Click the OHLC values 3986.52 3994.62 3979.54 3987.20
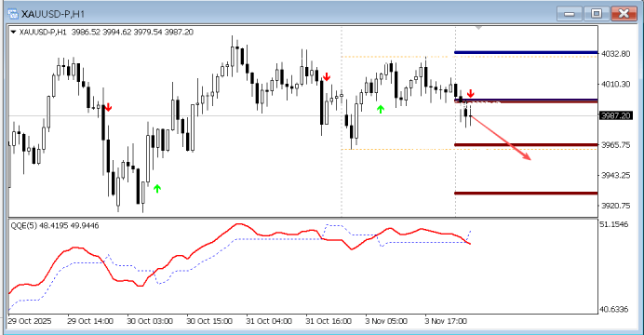 click(x=132, y=32)
